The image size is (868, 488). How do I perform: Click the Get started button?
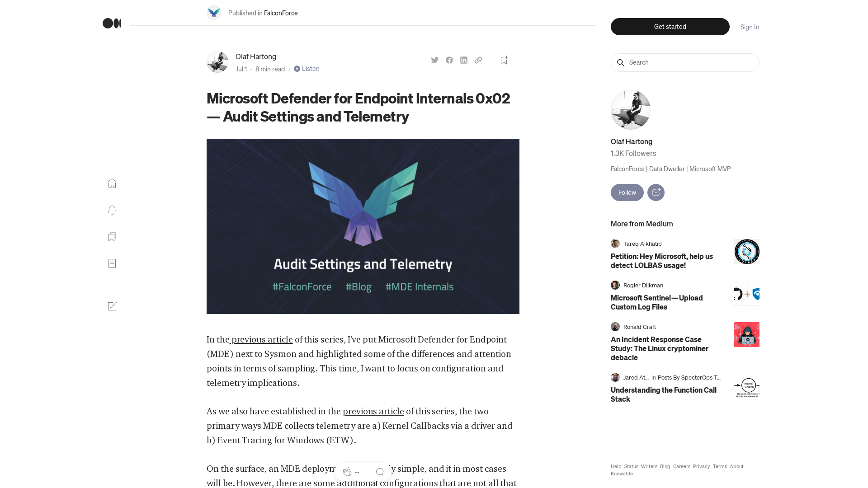670,27
